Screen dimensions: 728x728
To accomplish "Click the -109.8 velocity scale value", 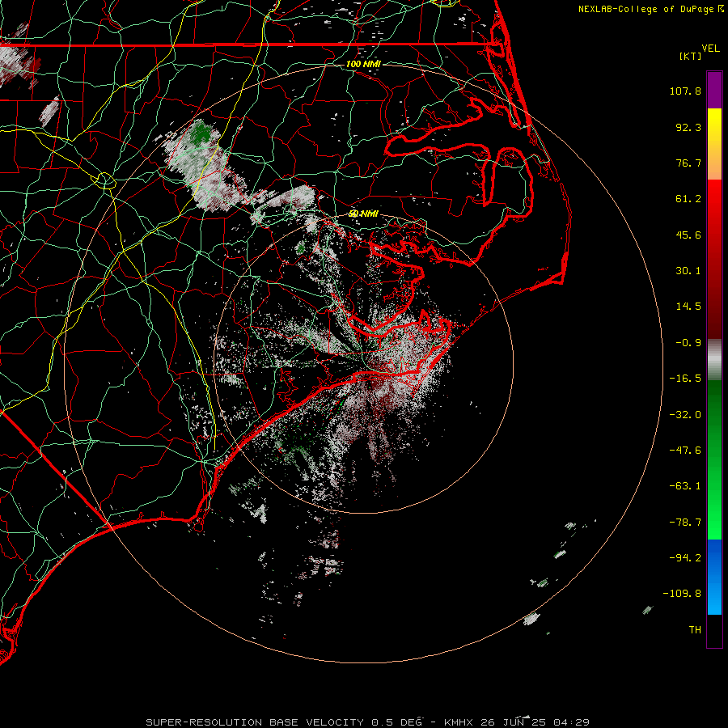I will pos(682,594).
